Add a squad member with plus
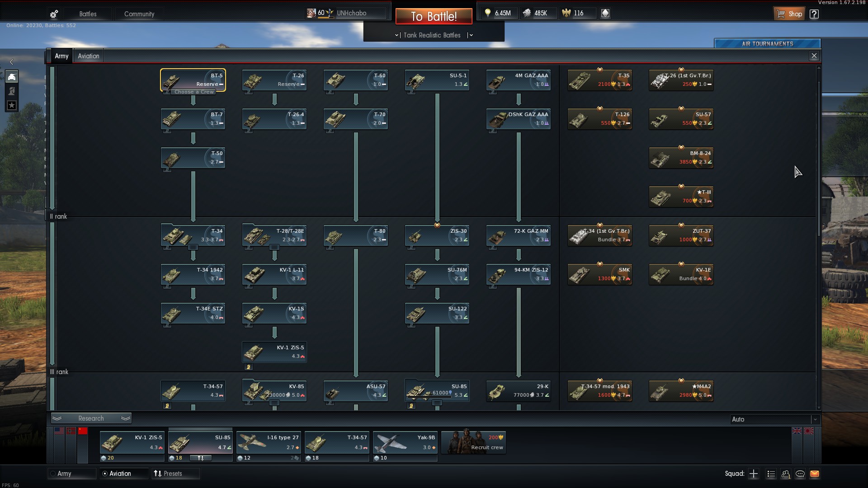The image size is (868, 488). click(x=754, y=474)
